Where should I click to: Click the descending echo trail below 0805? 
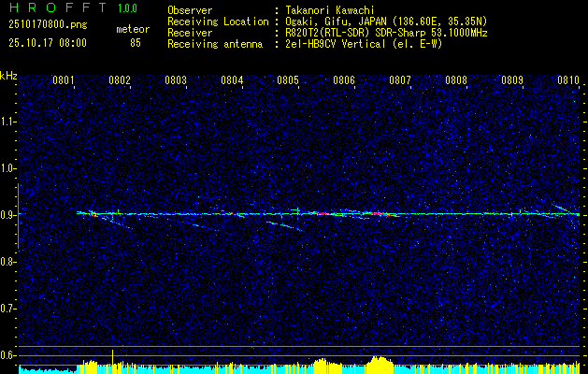[285, 226]
